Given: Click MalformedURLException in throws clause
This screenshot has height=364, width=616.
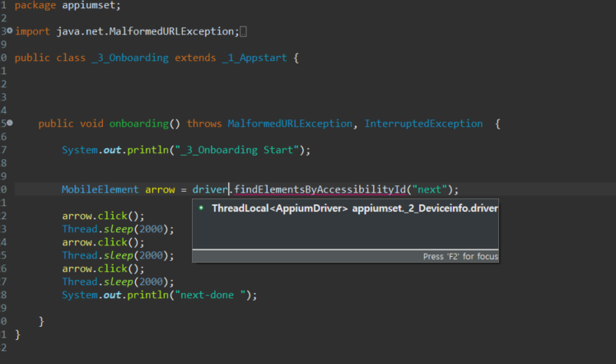Looking at the screenshot, I should tap(290, 124).
